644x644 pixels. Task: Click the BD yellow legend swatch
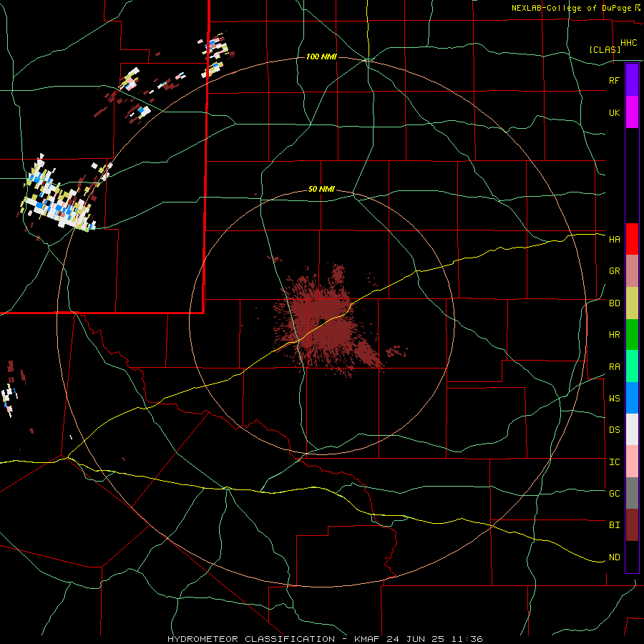[632, 303]
